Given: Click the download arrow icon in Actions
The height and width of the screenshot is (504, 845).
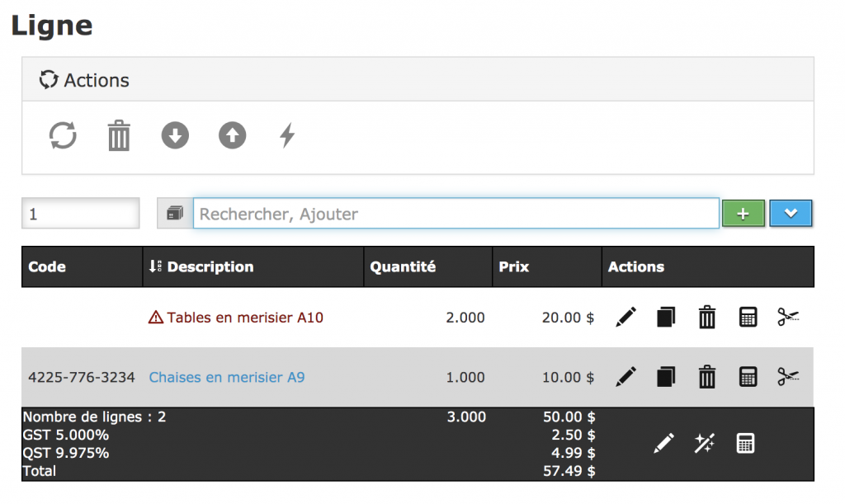Looking at the screenshot, I should (x=174, y=134).
